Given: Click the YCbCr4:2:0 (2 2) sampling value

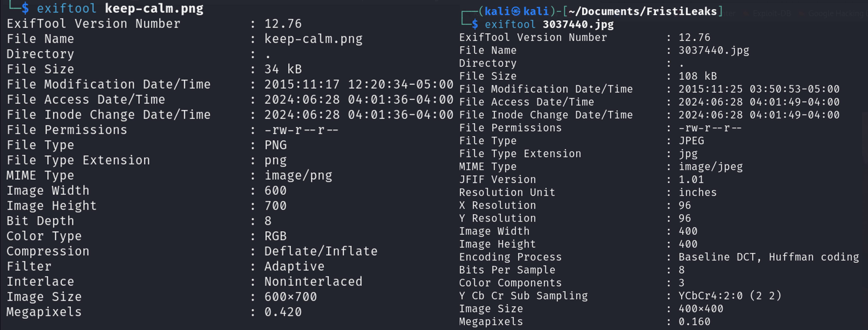Looking at the screenshot, I should click(x=730, y=296).
